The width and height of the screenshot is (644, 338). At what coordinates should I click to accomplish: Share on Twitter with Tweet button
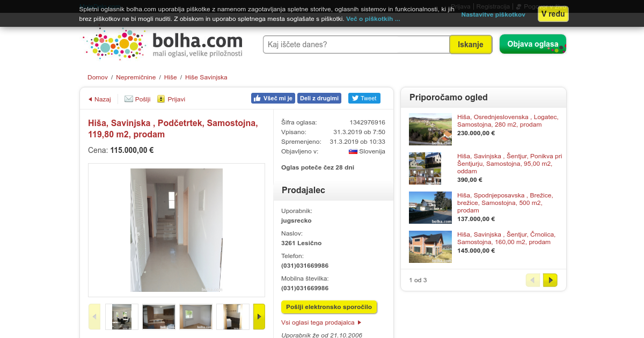click(364, 98)
